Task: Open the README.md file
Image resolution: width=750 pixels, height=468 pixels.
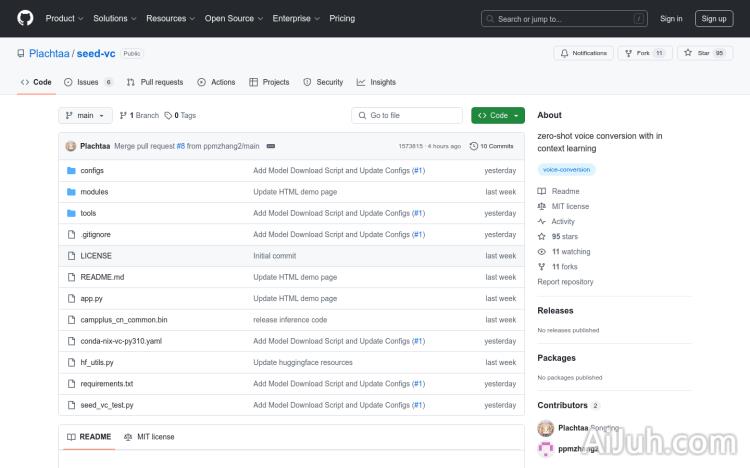Action: [102, 277]
